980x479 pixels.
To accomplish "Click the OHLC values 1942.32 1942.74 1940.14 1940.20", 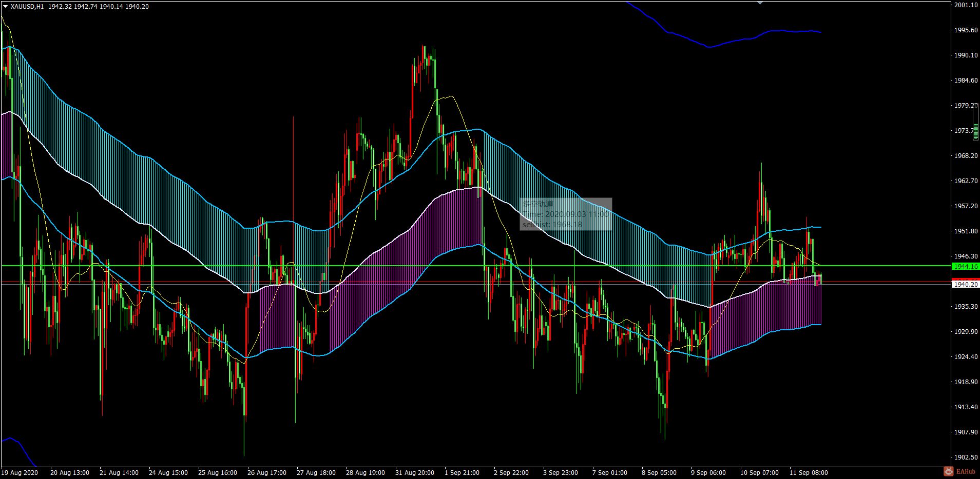I will [x=99, y=7].
